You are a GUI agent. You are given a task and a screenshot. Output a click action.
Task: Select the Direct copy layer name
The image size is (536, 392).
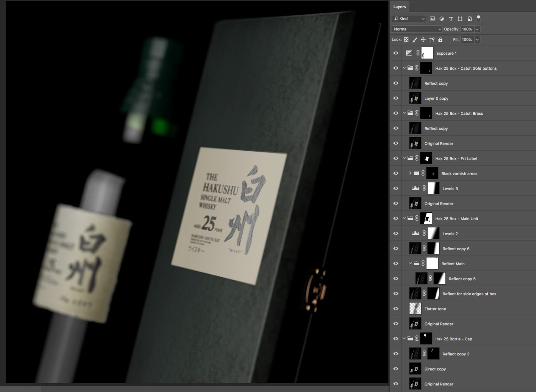point(435,369)
